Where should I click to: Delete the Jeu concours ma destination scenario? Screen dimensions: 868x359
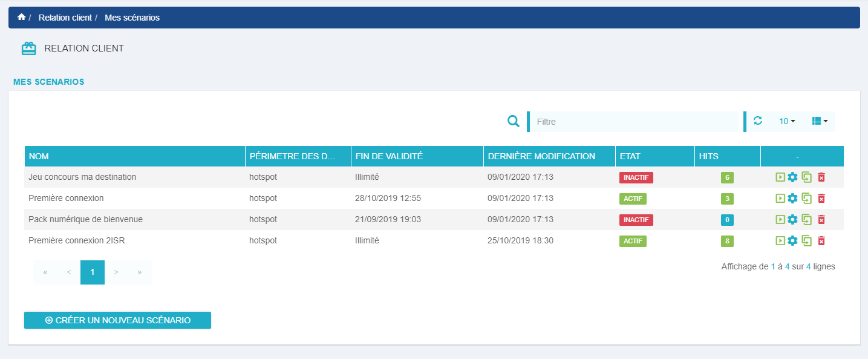coord(821,177)
